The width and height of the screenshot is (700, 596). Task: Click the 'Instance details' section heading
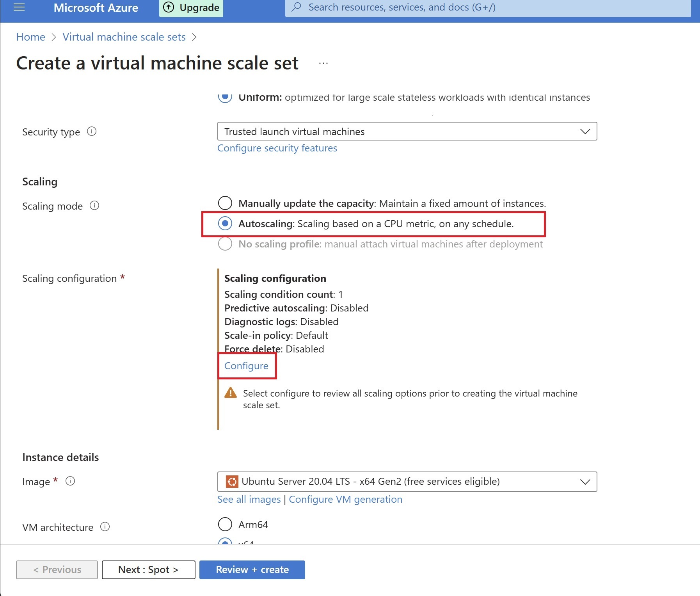(60, 457)
